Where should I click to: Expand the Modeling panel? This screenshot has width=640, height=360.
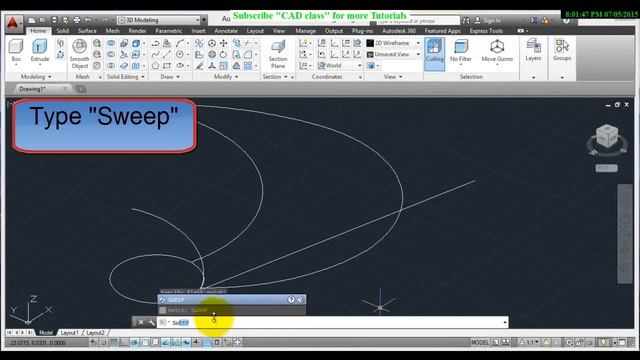[x=36, y=77]
